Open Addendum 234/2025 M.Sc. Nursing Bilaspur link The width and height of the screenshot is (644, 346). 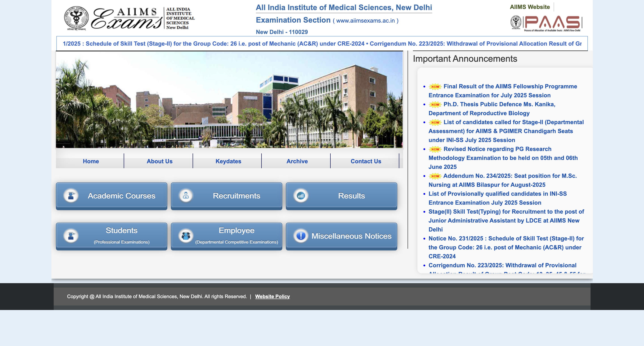click(502, 180)
